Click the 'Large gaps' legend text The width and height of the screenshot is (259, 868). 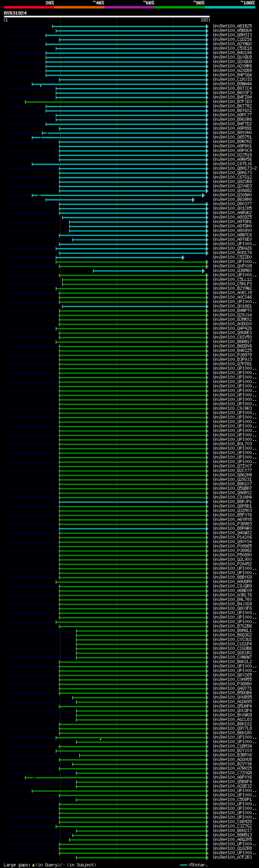click(x=17, y=865)
